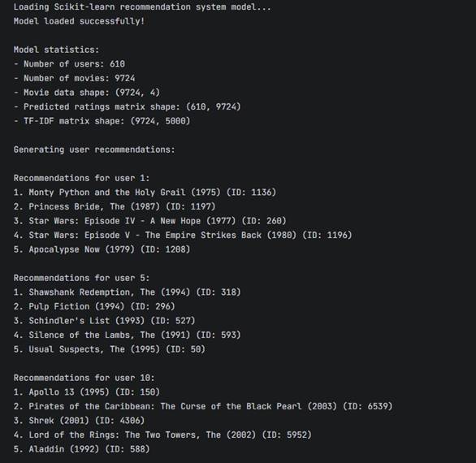Click the 'Number of movies: 9724' line
The height and width of the screenshot is (463, 476).
coord(75,78)
